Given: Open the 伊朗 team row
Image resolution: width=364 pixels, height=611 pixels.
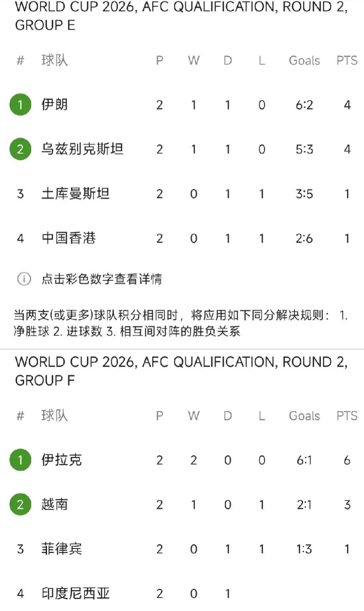Looking at the screenshot, I should [182, 105].
